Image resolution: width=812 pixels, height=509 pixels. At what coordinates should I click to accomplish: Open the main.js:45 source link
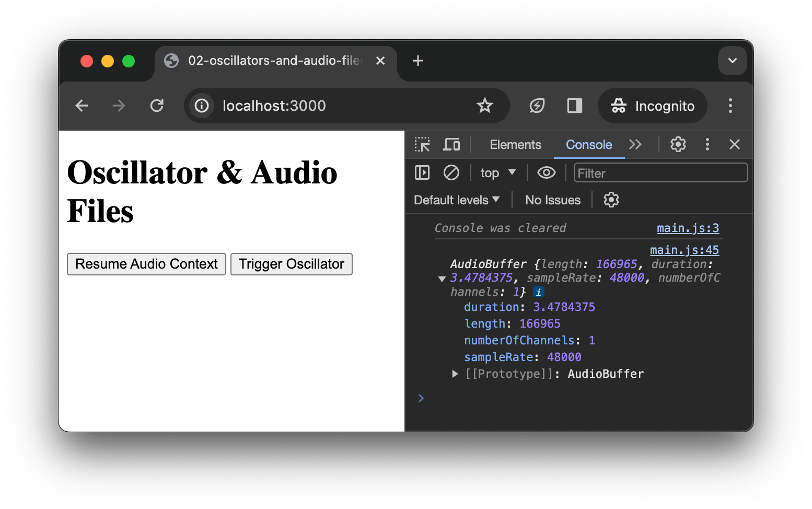point(685,250)
